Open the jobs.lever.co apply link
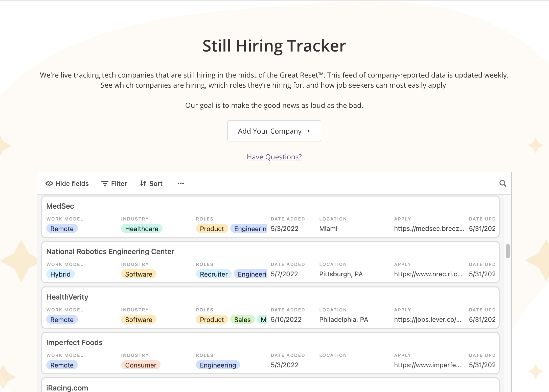Image resolution: width=549 pixels, height=392 pixels. [428, 320]
